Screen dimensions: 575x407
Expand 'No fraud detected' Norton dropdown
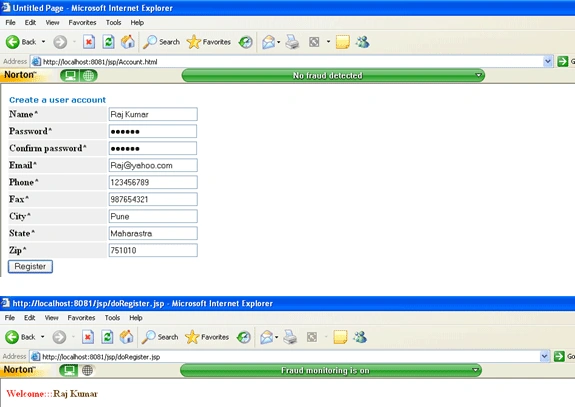click(478, 75)
